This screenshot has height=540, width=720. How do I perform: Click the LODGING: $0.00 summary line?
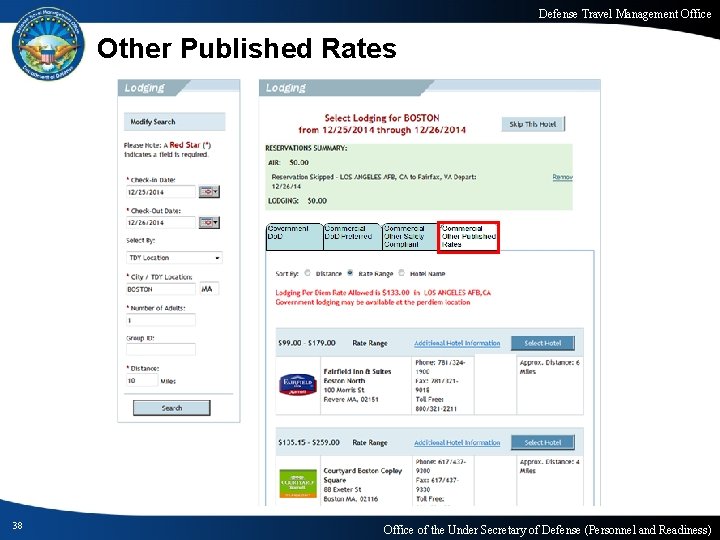click(298, 201)
